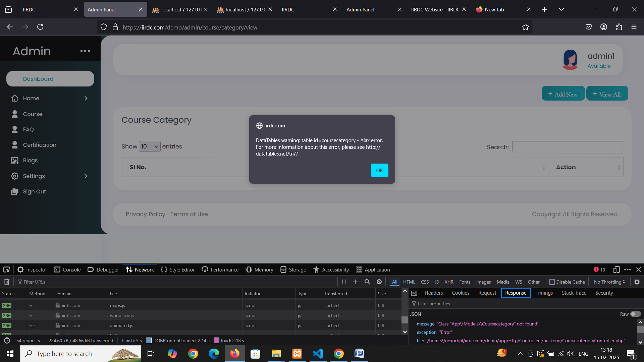Toggle network details pane icon
Screen dimensions: 644x362
pos(414,293)
